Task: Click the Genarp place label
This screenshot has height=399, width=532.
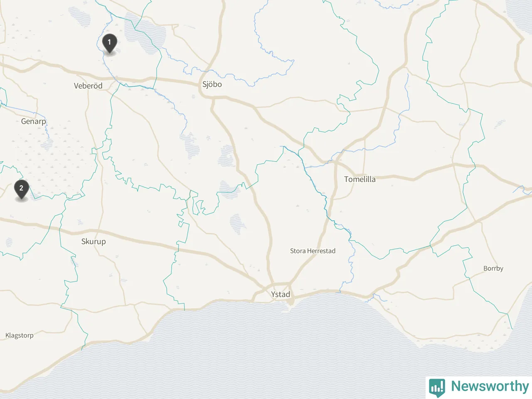Action: click(33, 121)
